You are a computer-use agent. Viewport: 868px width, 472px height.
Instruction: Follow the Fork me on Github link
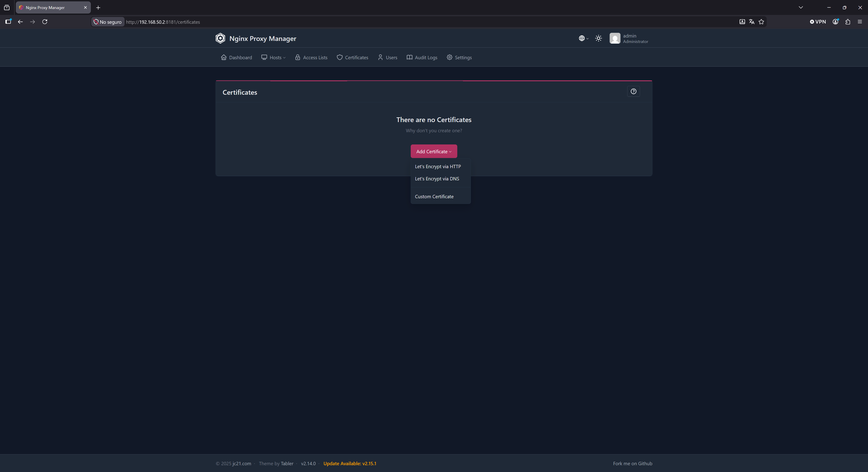pos(632,464)
